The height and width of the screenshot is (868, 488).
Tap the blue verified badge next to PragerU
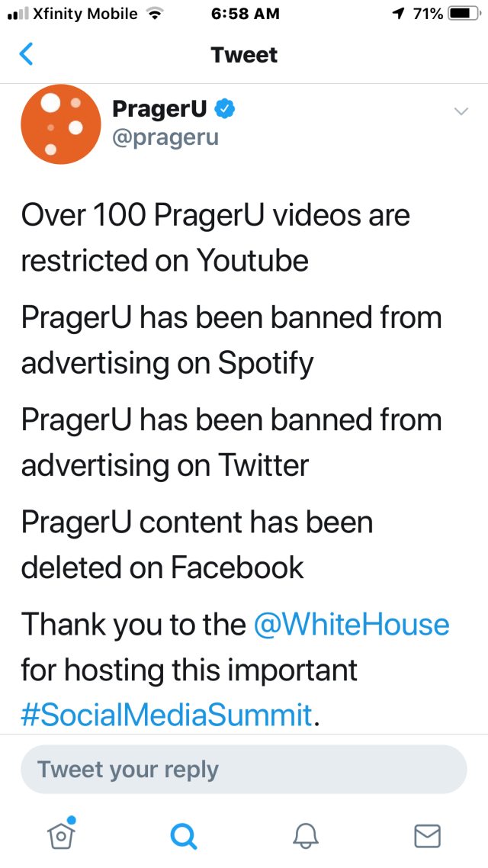tap(224, 110)
